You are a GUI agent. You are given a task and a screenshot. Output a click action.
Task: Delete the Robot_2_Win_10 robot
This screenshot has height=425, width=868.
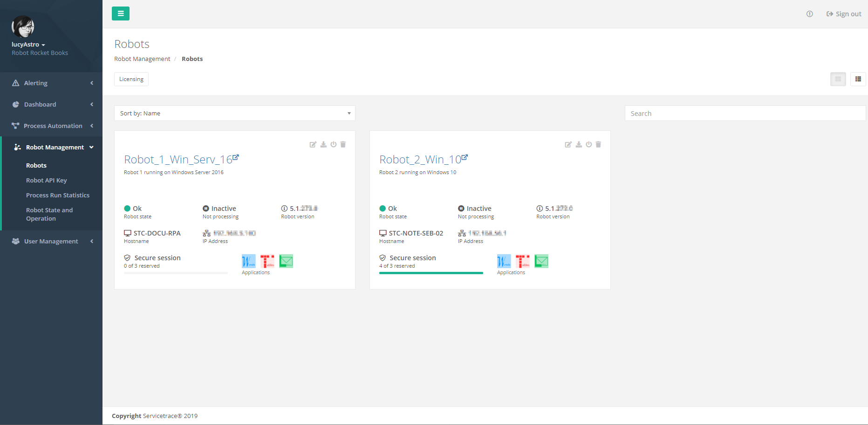[x=598, y=144]
